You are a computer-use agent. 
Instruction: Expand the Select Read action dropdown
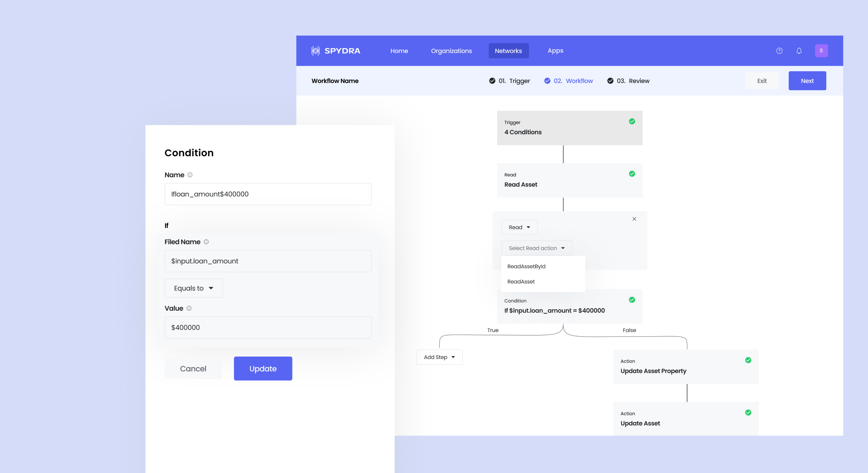point(536,248)
